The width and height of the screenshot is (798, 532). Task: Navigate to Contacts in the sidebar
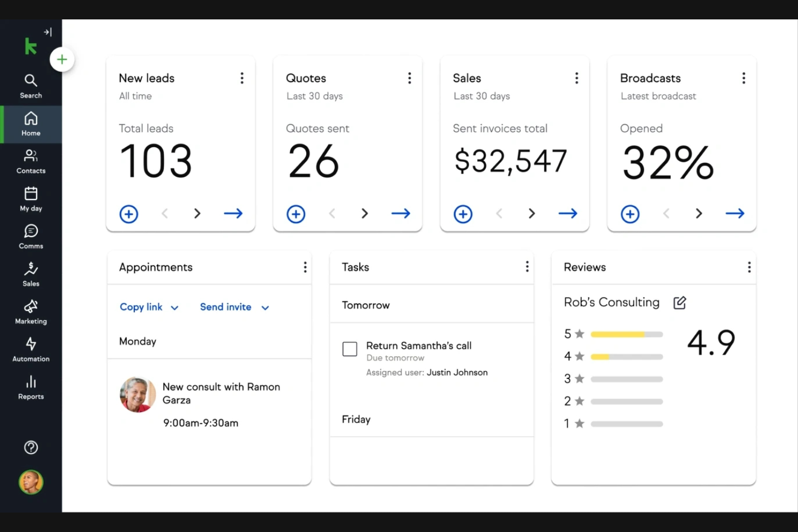coord(31,162)
